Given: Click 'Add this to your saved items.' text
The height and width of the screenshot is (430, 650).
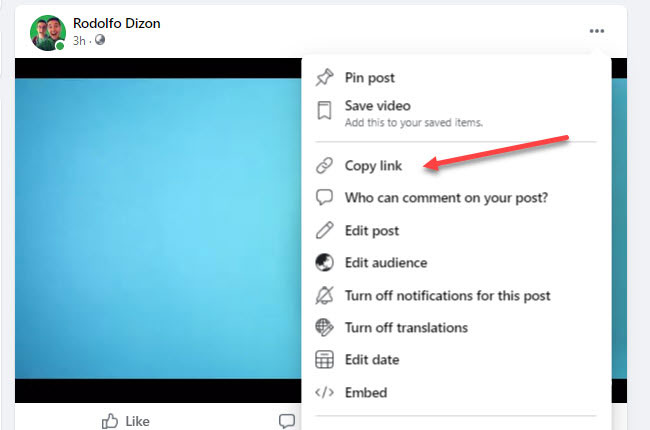Looking at the screenshot, I should 414,122.
